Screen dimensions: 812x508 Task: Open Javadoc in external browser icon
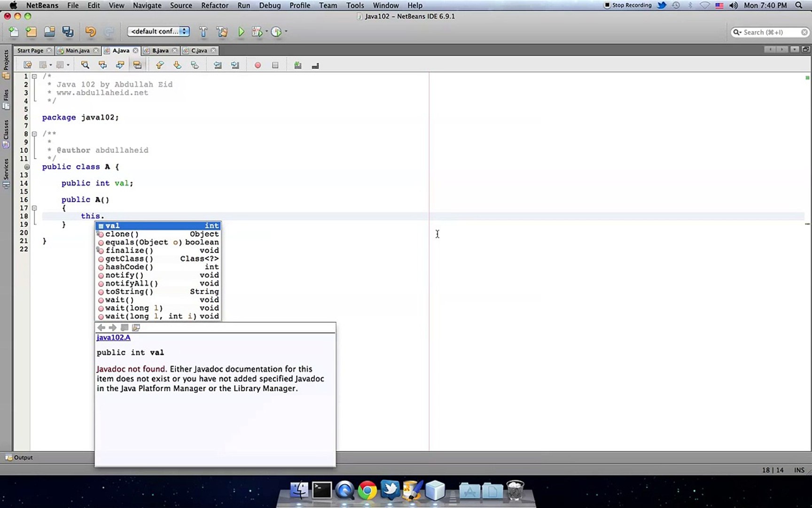tap(124, 327)
